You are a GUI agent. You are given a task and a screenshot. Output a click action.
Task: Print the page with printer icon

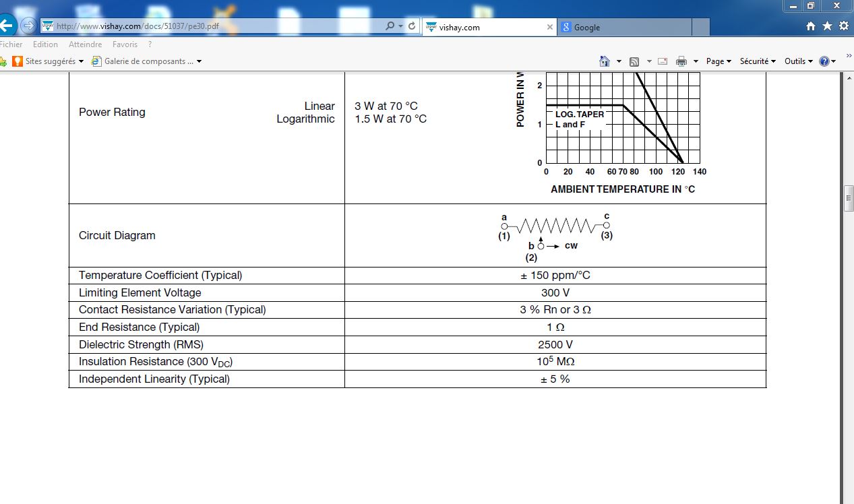(681, 61)
